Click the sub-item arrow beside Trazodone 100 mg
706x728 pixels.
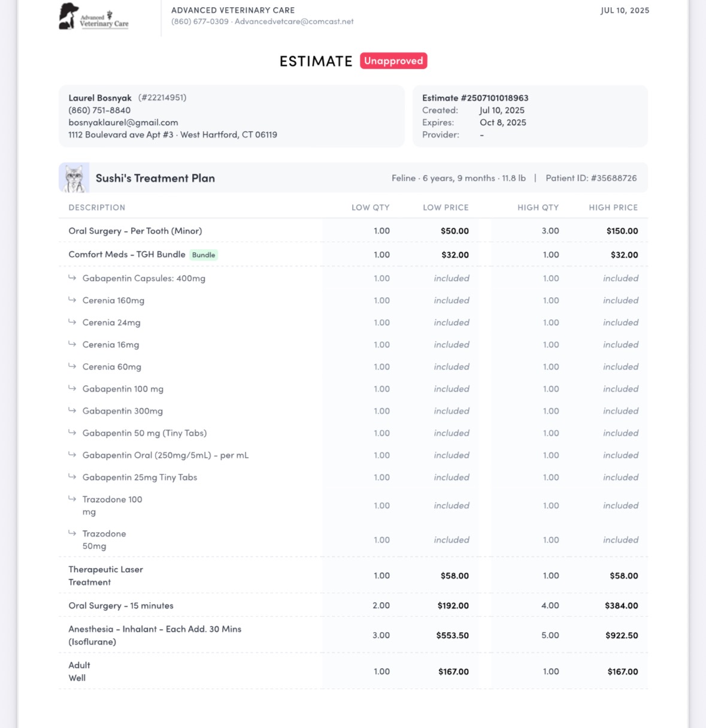pos(72,499)
